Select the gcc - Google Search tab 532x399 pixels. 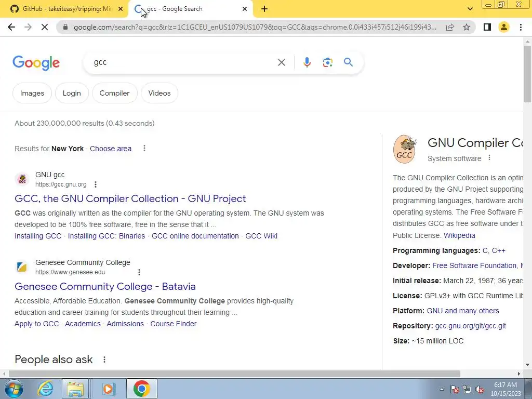pyautogui.click(x=191, y=9)
